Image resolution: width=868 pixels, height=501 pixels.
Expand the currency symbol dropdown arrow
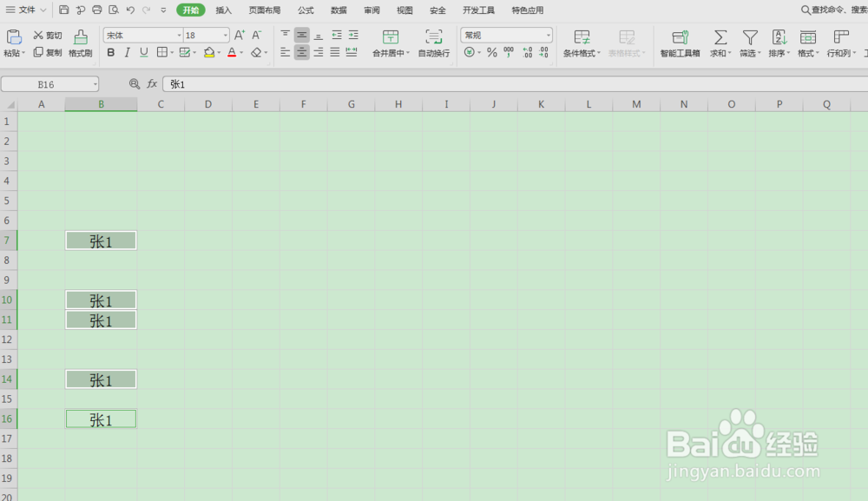(x=479, y=53)
